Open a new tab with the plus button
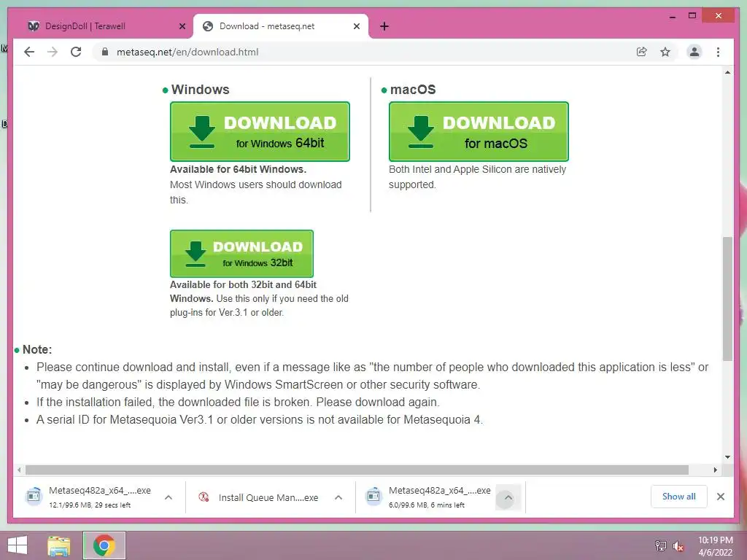This screenshot has width=747, height=560. pos(384,26)
